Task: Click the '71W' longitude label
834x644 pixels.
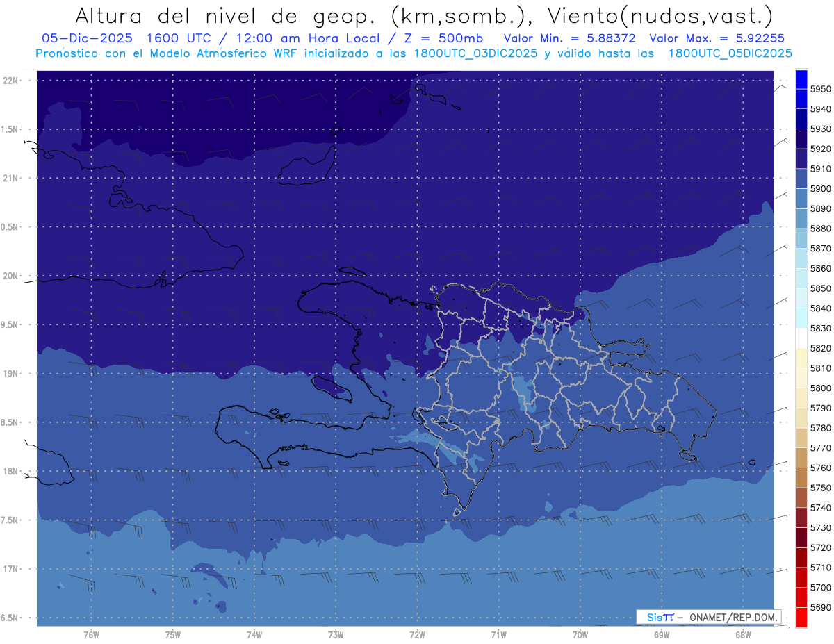Action: tap(498, 635)
